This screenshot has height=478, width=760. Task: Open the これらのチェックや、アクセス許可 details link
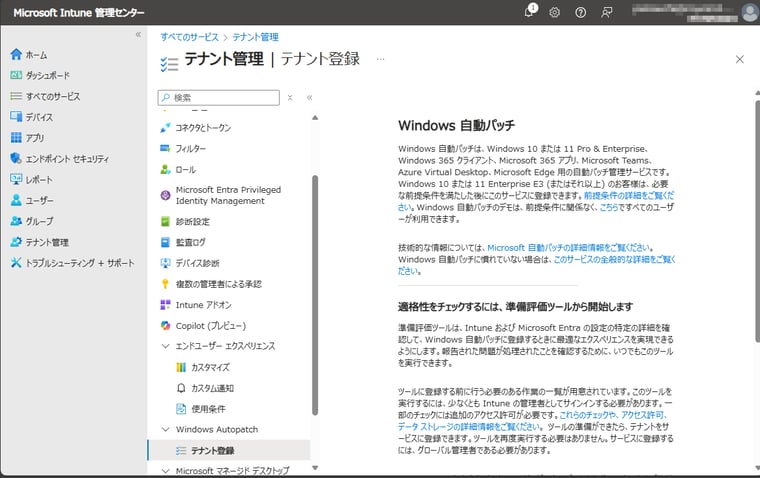click(614, 415)
